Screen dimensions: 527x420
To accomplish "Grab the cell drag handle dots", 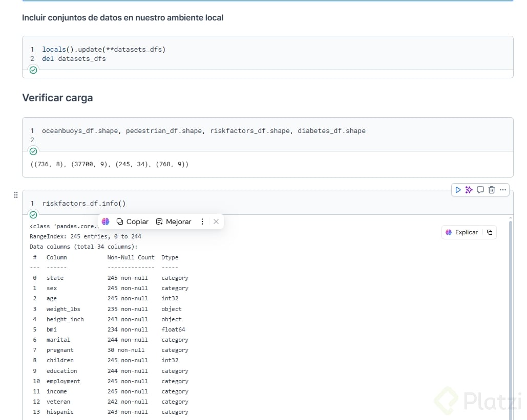I will click(15, 195).
